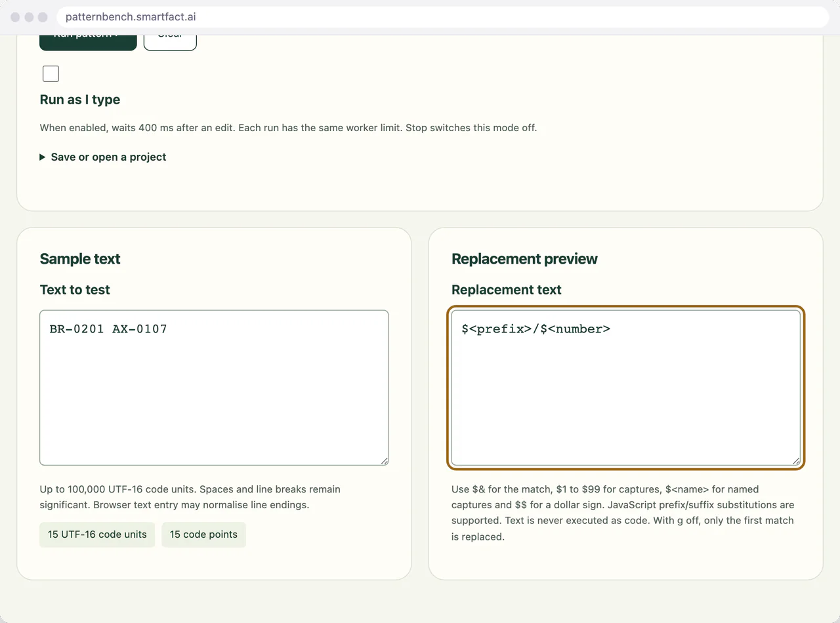
Task: Click into the Replacement text field
Action: [626, 388]
